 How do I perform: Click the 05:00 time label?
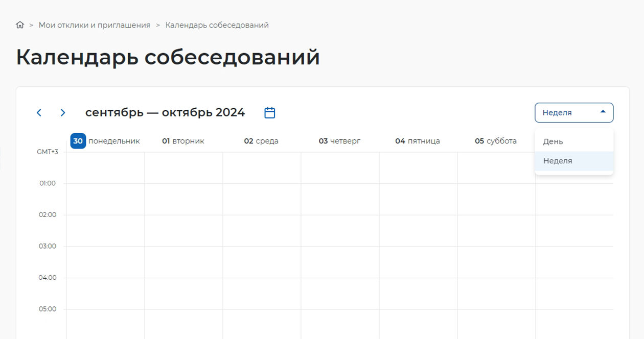point(48,309)
